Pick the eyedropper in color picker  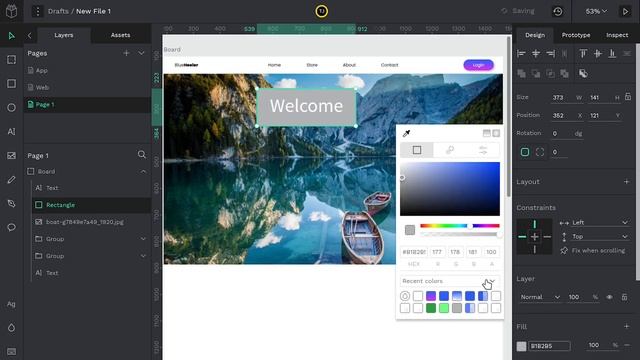coord(406,133)
